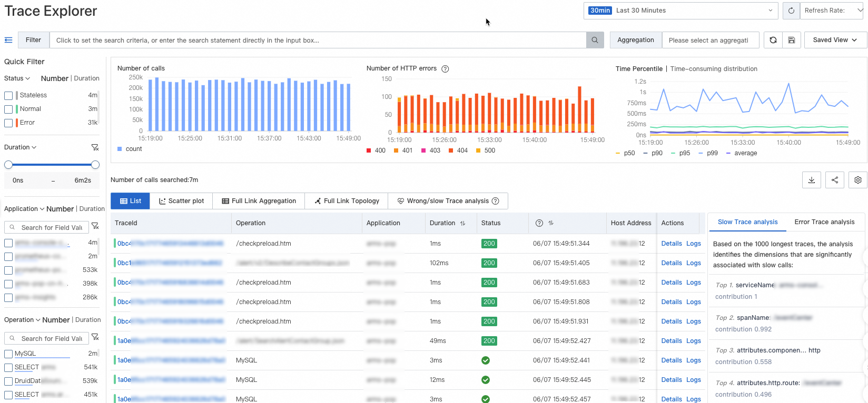Switch to the List tab
This screenshot has width=868, height=403.
(x=130, y=201)
